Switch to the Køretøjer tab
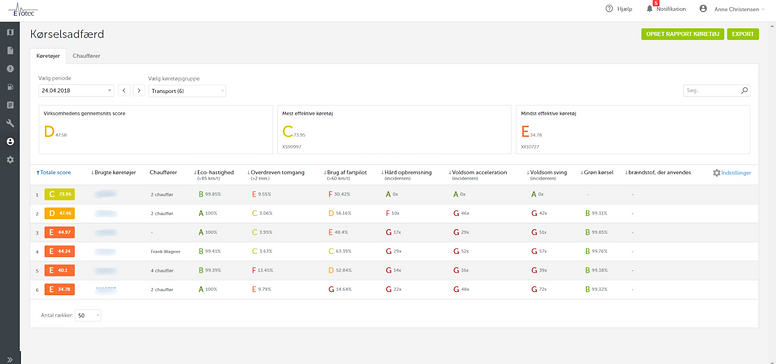 (48, 56)
